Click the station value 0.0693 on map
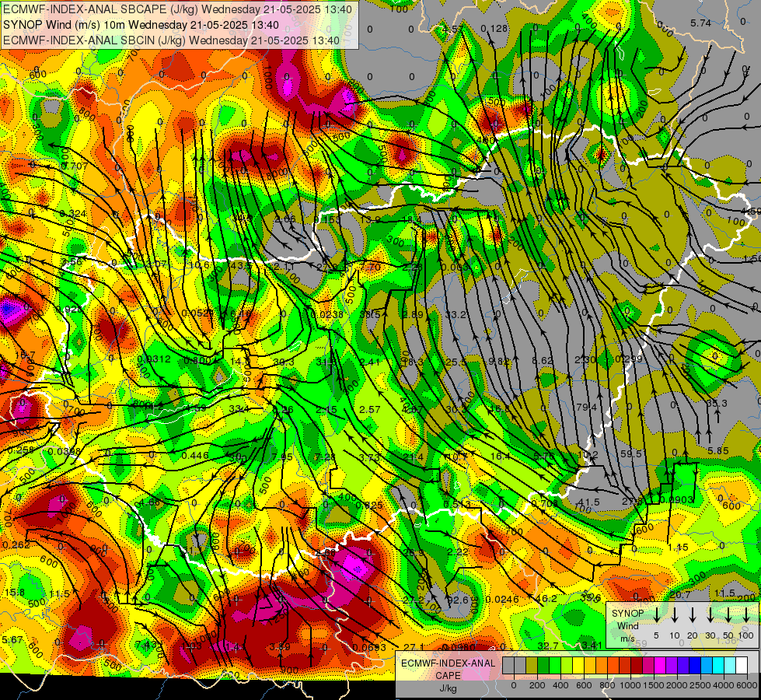The image size is (761, 700). coord(369,647)
